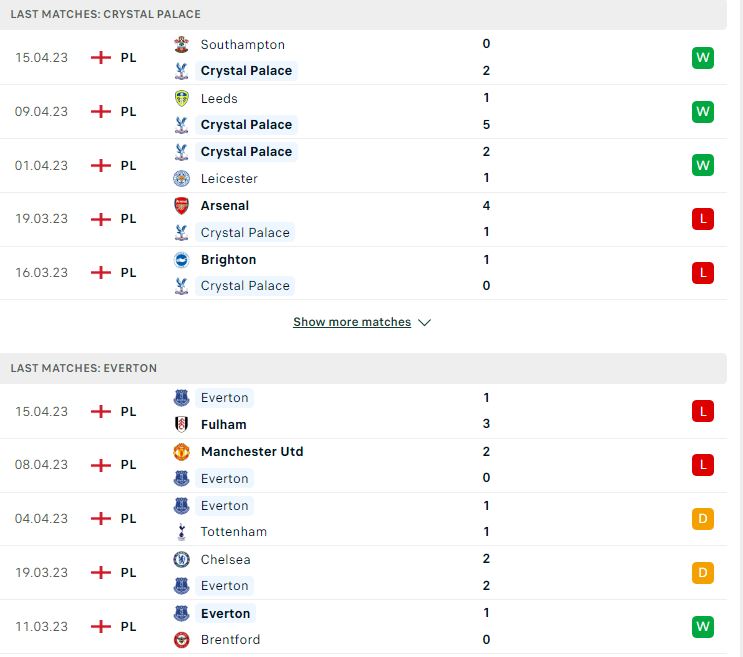Select Everton name in Brentford match
The image size is (743, 657).
coord(225,613)
